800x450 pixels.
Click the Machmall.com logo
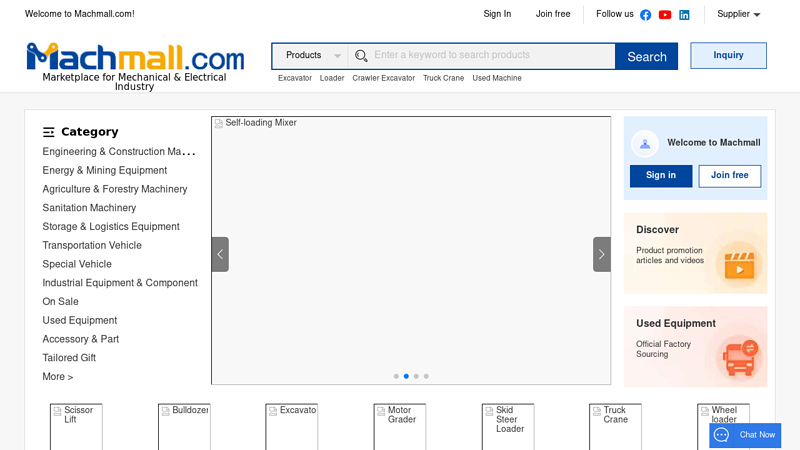(135, 57)
